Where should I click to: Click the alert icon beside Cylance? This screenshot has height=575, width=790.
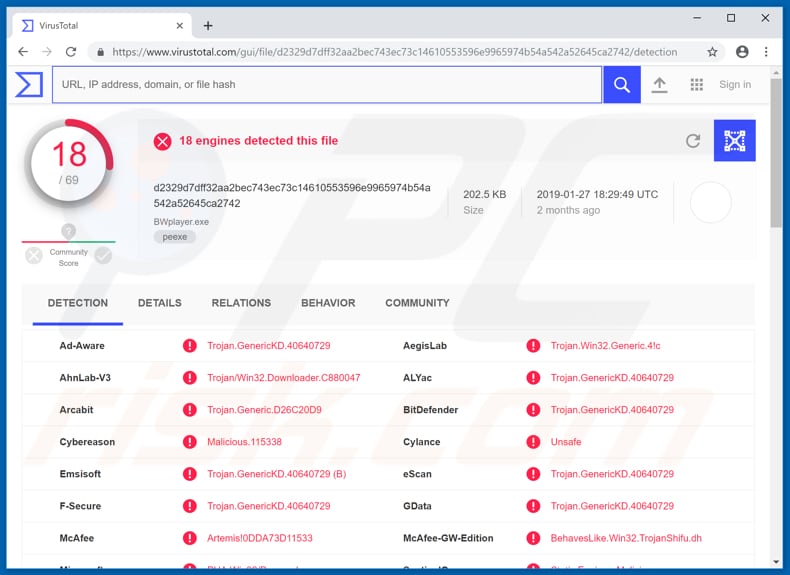coord(533,442)
